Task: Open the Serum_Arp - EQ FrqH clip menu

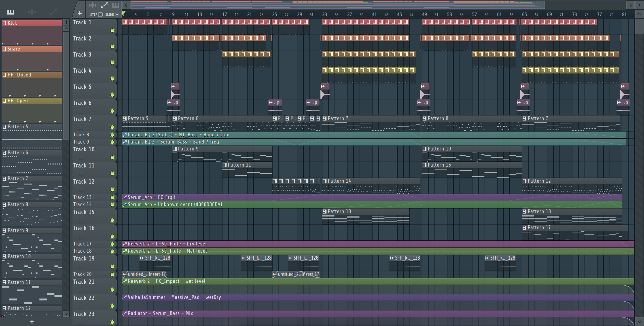Action: (125, 197)
